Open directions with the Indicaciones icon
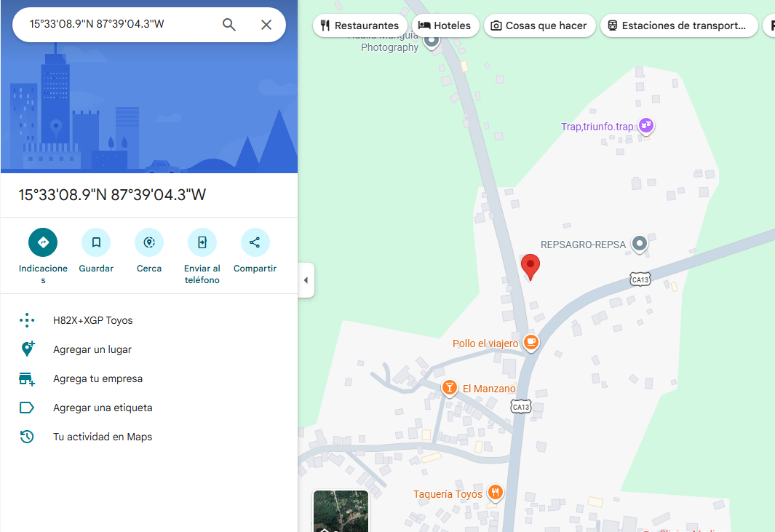 [43, 242]
